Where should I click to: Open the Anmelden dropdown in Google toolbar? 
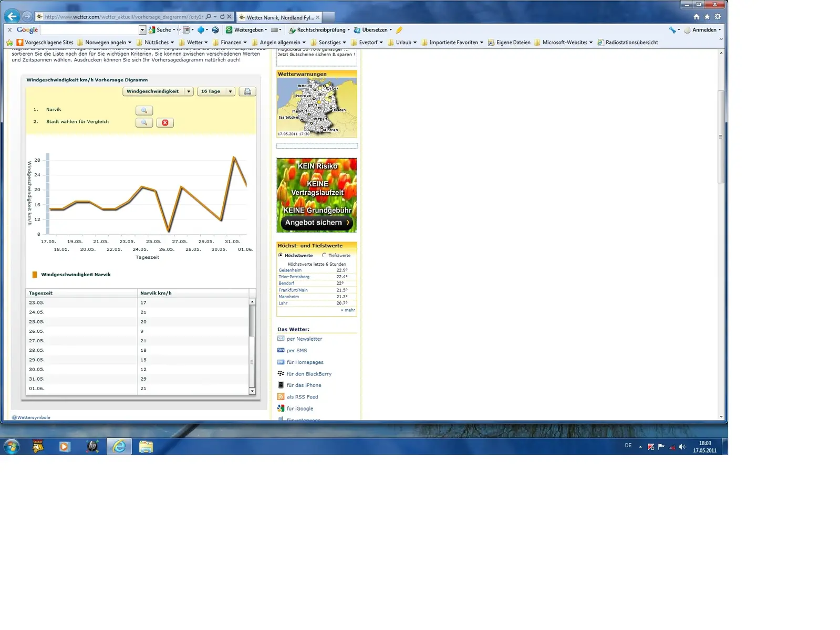pyautogui.click(x=702, y=30)
